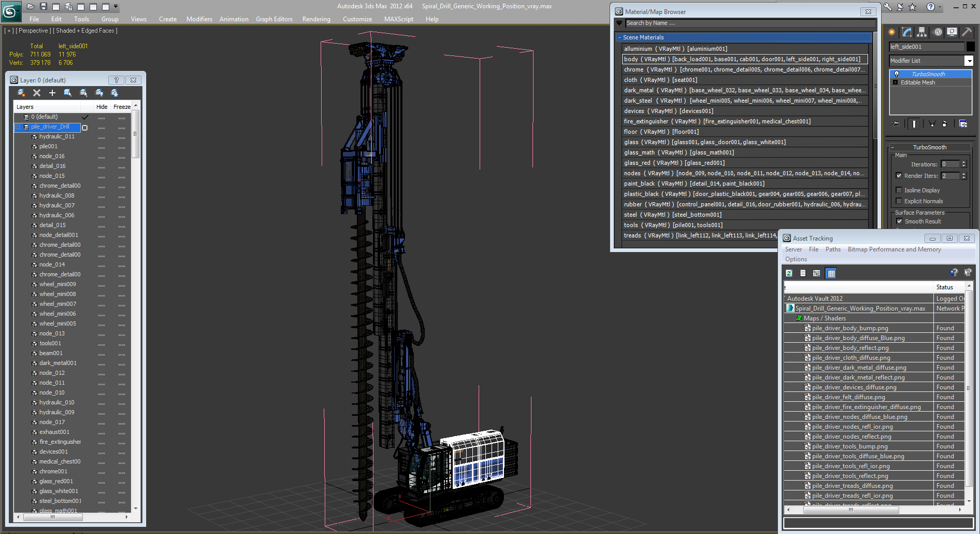980x534 pixels.
Task: Open MAXScript menu
Action: [x=399, y=19]
